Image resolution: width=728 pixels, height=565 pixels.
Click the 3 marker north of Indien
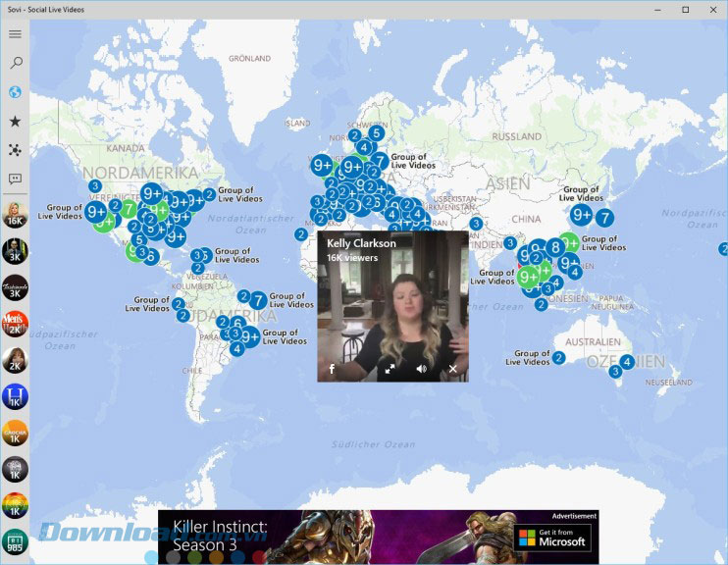tap(476, 224)
